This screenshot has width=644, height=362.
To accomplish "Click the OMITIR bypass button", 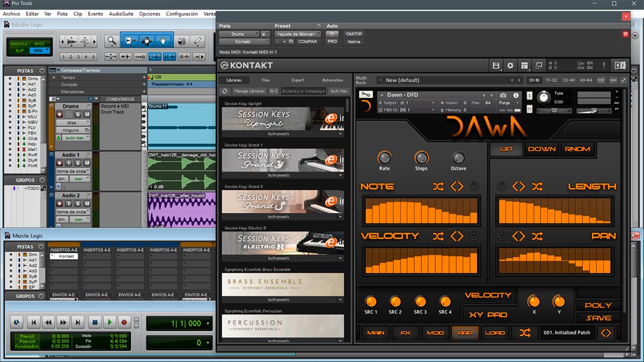I will tap(354, 34).
